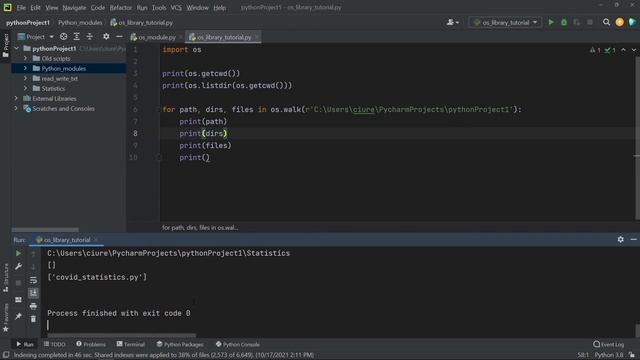Screen dimensions: 640x360
Task: Run os_library_tutorial with the green play button
Action: 551,22
